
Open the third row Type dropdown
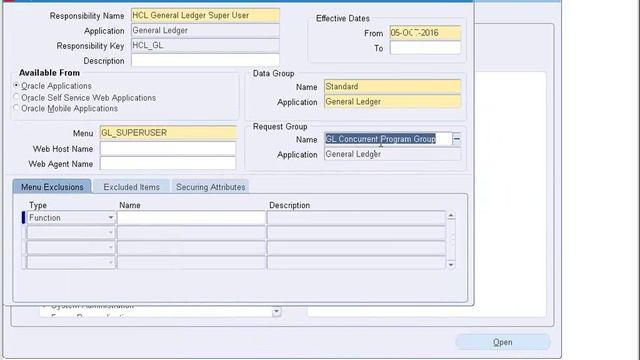click(x=111, y=247)
